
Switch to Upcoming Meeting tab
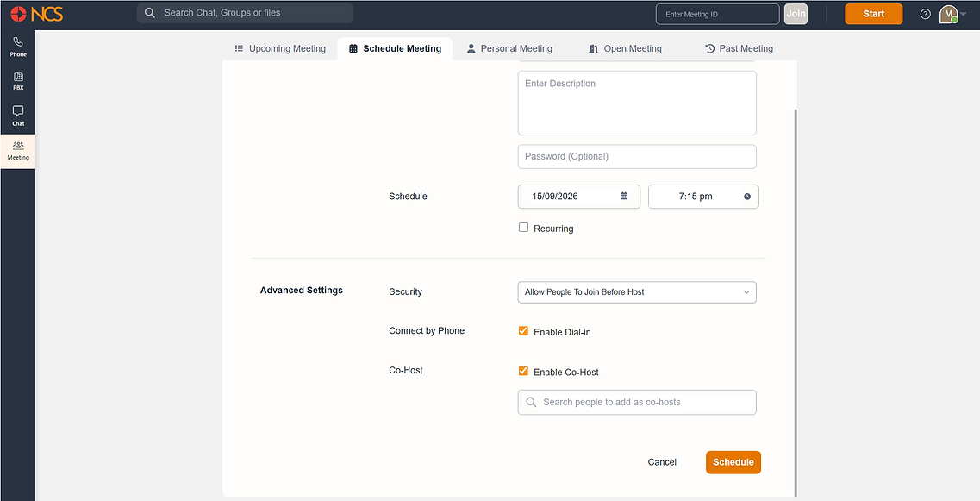280,49
